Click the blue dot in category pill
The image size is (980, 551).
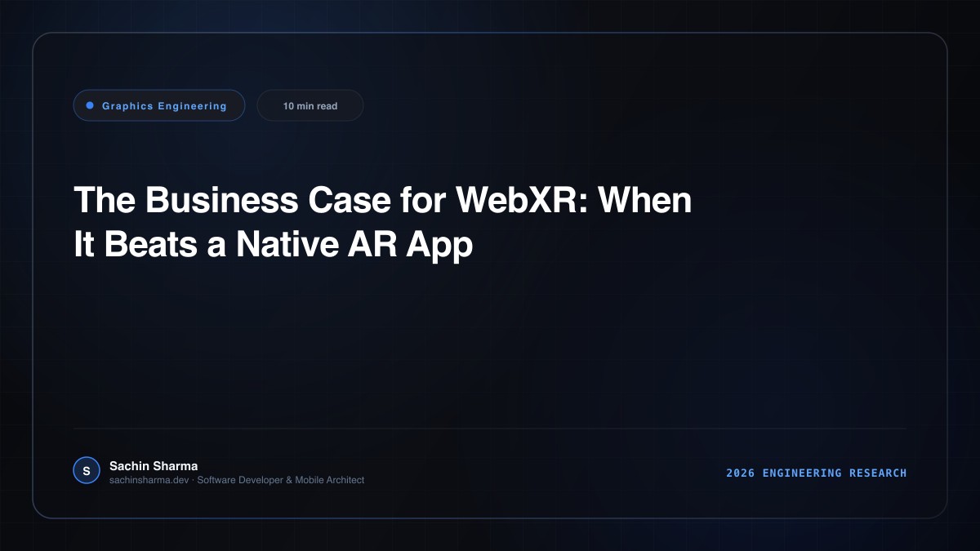coord(90,105)
